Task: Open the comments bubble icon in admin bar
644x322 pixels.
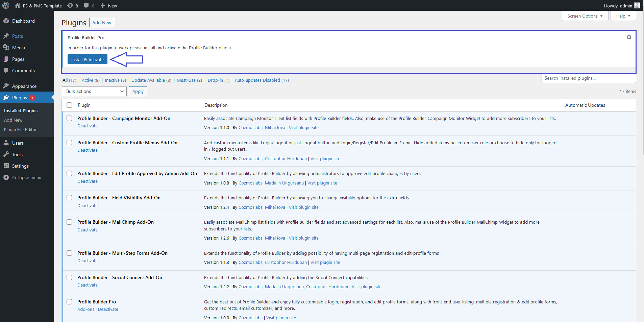Action: (x=86, y=5)
